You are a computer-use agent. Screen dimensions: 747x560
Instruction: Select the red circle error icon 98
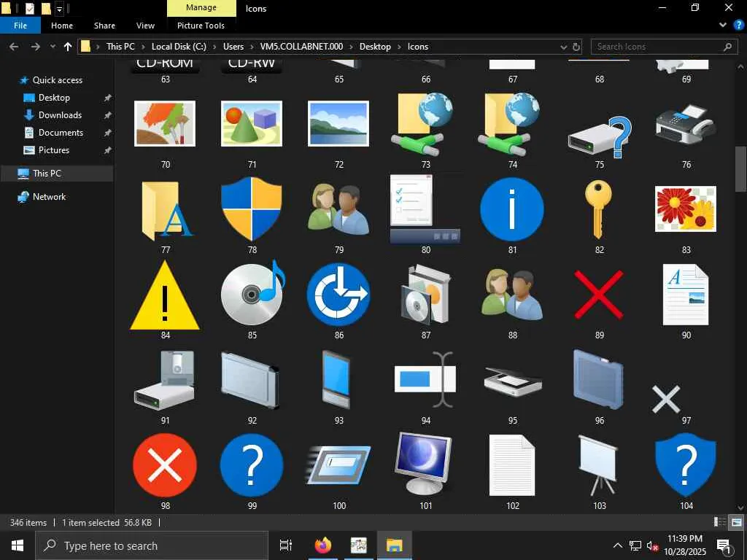click(165, 465)
